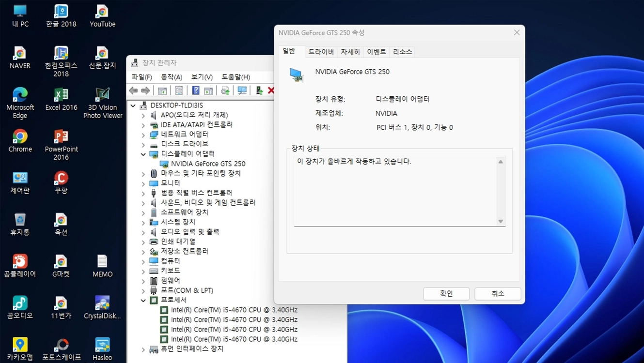Expand the 포트(COM & LPT) node
This screenshot has height=363, width=644.
[x=143, y=290]
